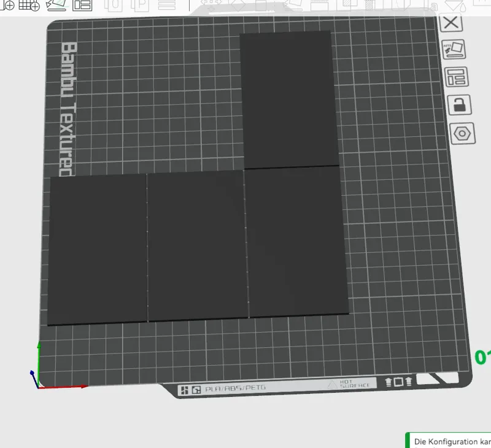Click the auto orient toolbar icon
Screen dimensions: 491x448
tap(56, 5)
